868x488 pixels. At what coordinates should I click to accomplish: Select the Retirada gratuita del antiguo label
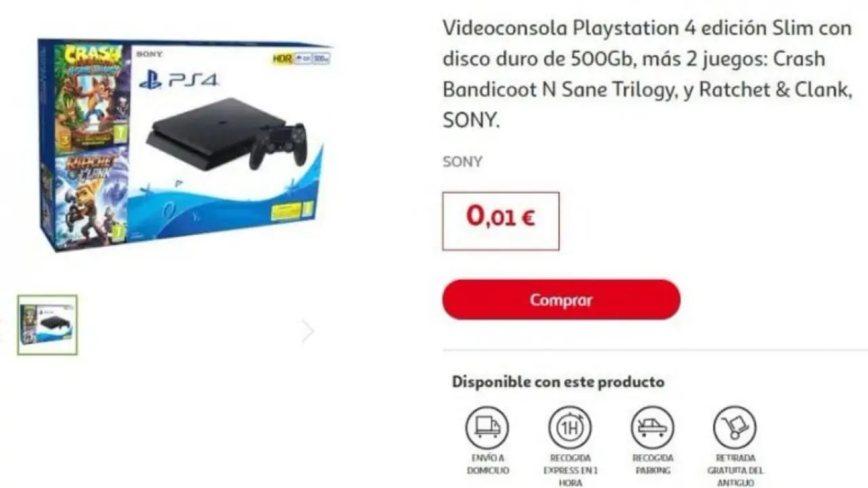(x=736, y=470)
